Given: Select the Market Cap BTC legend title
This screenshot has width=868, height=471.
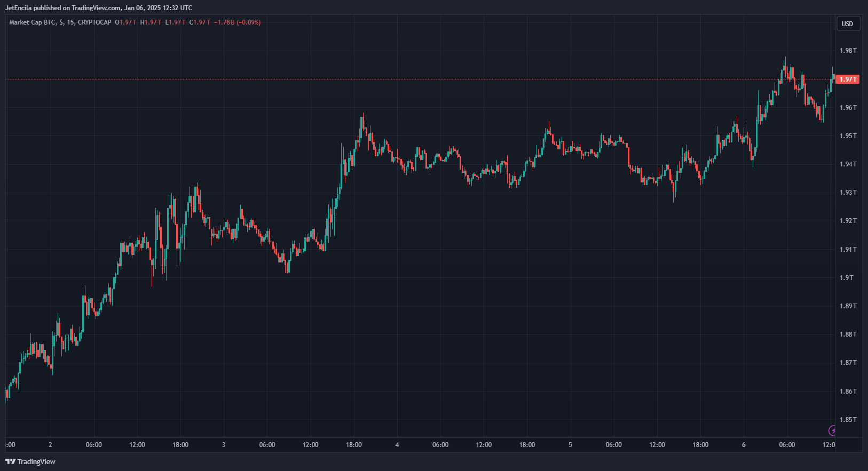Looking at the screenshot, I should pyautogui.click(x=32, y=22).
